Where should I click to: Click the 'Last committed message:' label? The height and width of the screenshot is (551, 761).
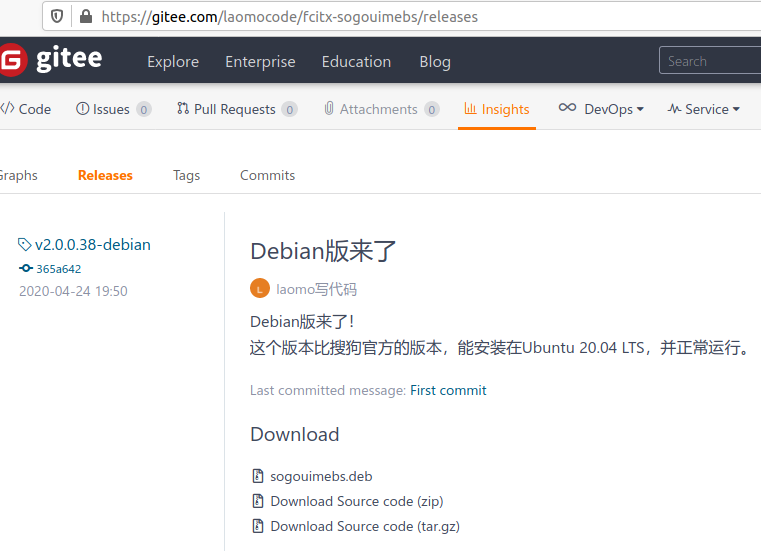tap(328, 390)
